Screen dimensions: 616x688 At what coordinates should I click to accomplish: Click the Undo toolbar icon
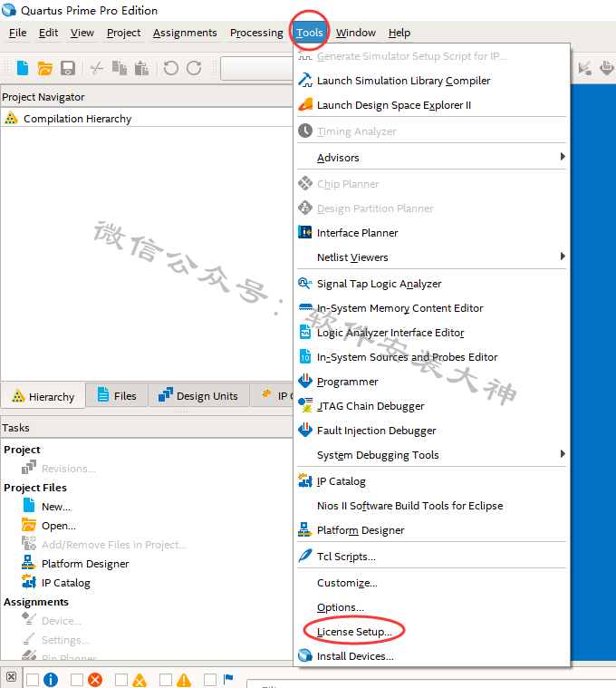pos(171,68)
